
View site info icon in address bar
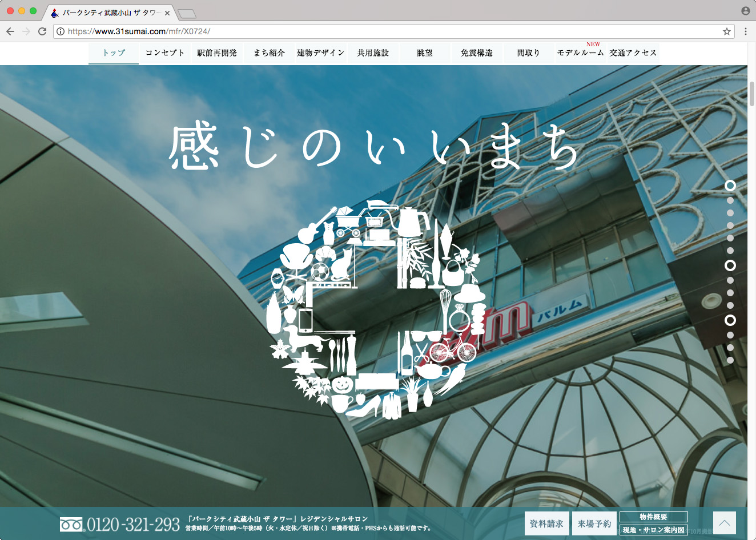point(61,31)
